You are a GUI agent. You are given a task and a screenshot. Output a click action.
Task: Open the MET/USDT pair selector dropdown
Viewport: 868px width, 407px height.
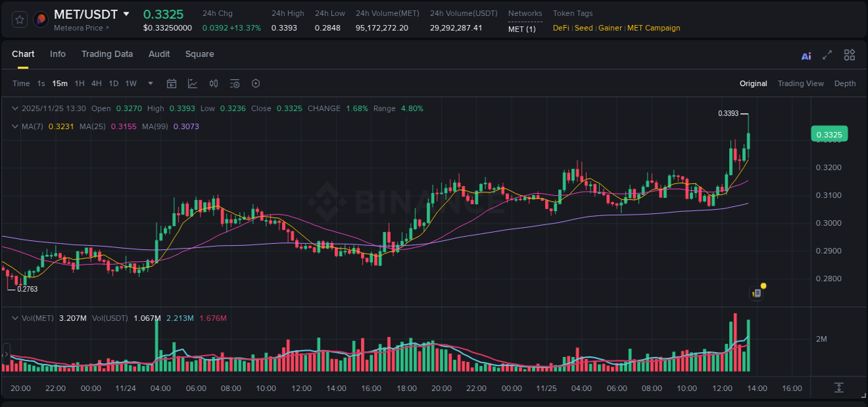(127, 13)
